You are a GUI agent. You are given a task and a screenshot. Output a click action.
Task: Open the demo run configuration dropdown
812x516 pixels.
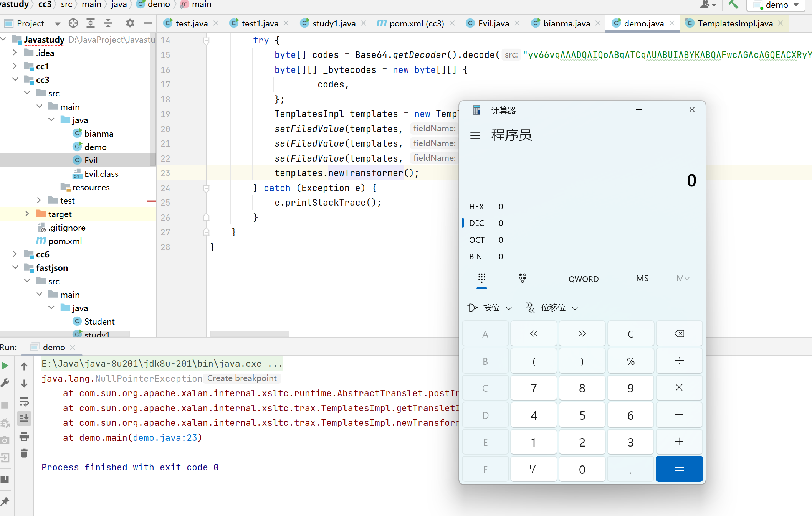click(x=776, y=5)
